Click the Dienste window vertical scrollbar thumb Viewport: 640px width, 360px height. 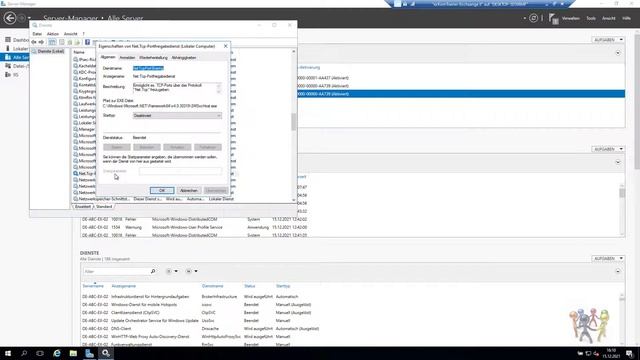point(293,122)
